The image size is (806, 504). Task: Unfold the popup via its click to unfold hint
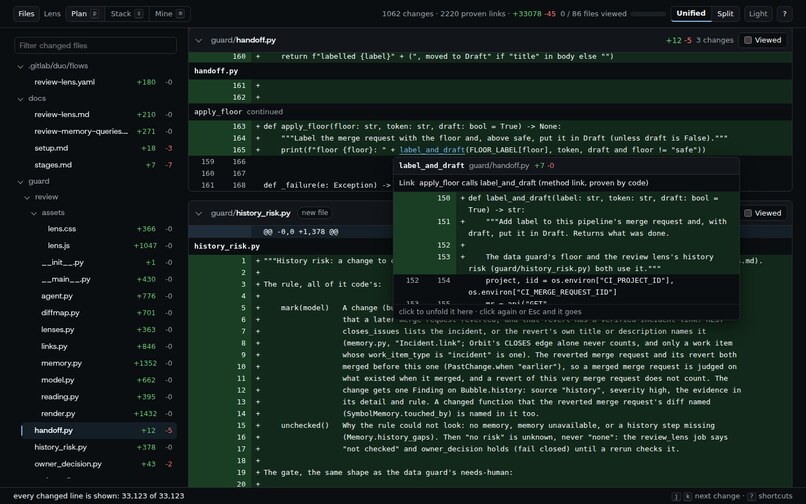490,312
